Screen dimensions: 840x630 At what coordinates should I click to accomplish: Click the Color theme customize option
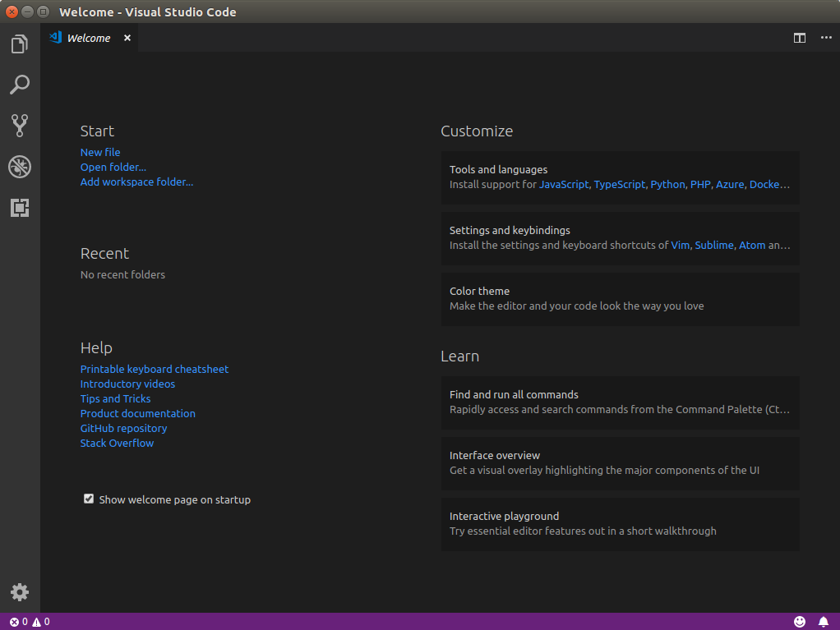point(620,299)
